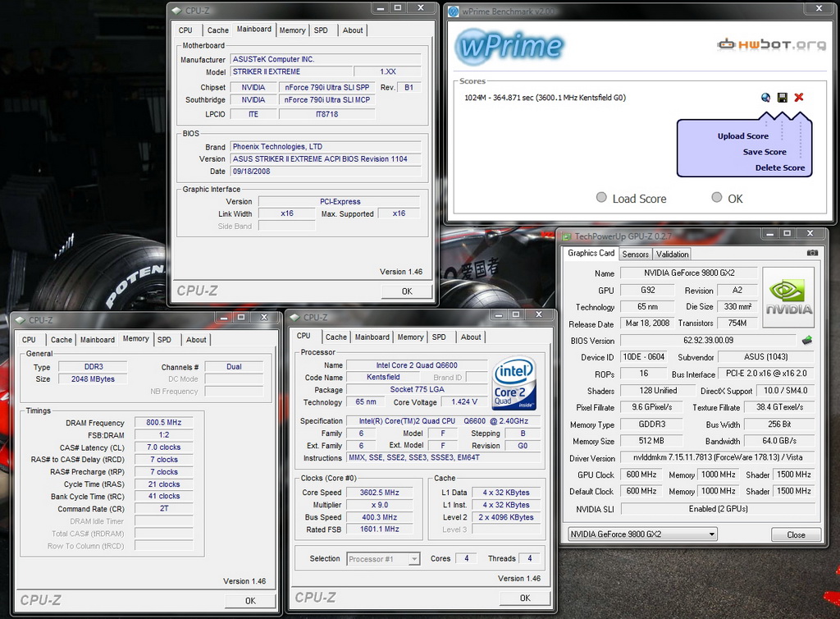The image size is (840, 619).
Task: Open the hwbot.org logo link
Action: pyautogui.click(x=771, y=44)
